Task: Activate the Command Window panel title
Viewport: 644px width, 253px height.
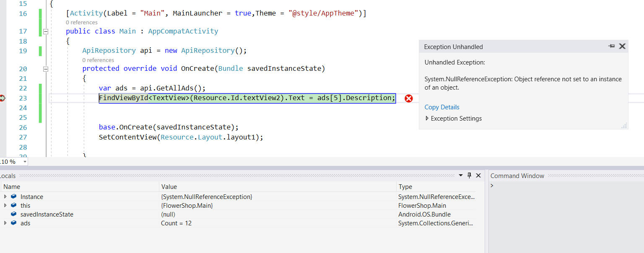Action: [517, 176]
